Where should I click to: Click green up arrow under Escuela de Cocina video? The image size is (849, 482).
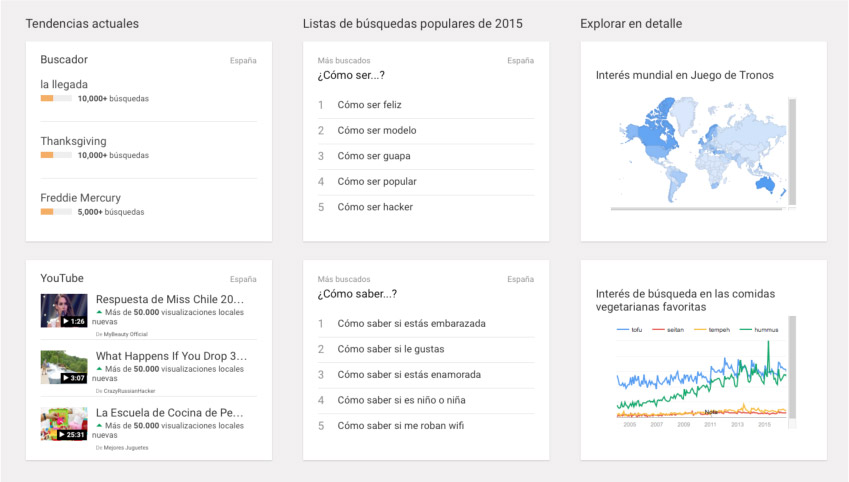point(99,426)
